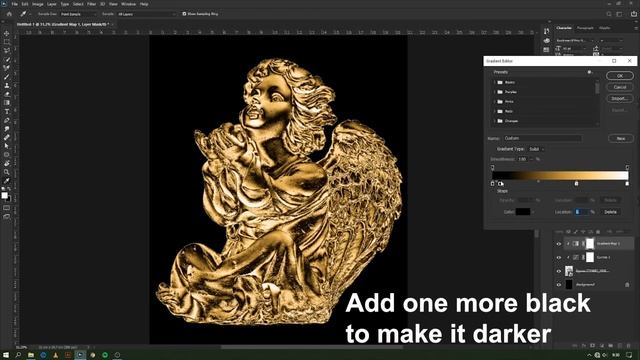This screenshot has height=360, width=640.
Task: Select the Eraser tool
Action: (x=7, y=94)
